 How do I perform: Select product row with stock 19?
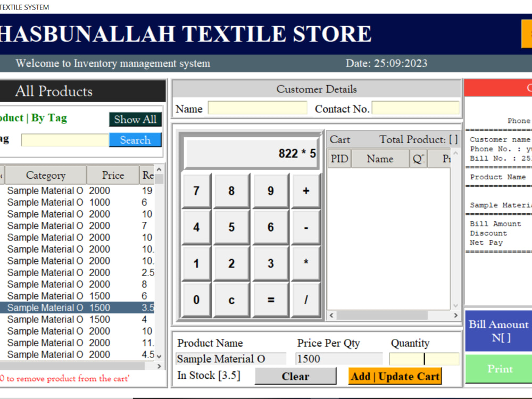(x=77, y=190)
